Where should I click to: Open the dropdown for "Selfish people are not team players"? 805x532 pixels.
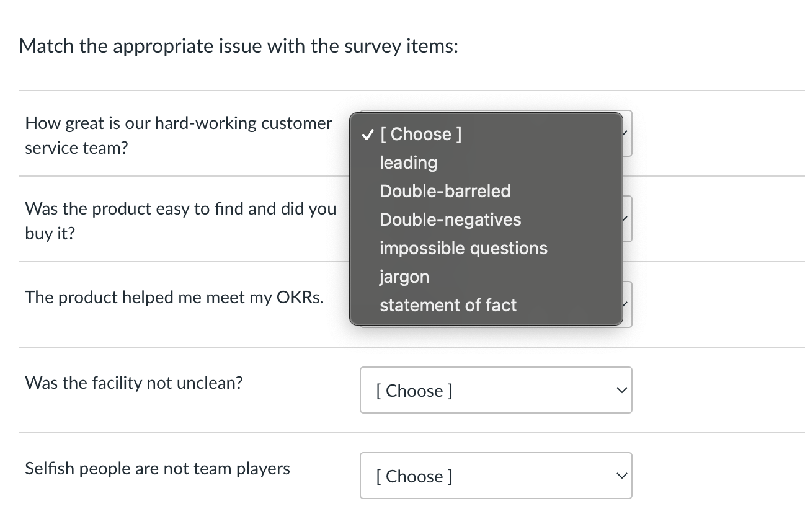[495, 476]
